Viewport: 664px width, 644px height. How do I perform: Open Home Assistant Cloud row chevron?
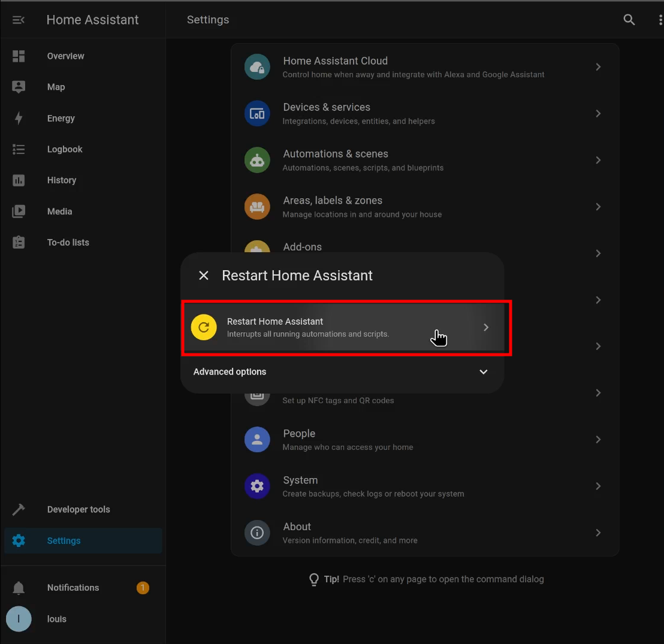coord(598,67)
